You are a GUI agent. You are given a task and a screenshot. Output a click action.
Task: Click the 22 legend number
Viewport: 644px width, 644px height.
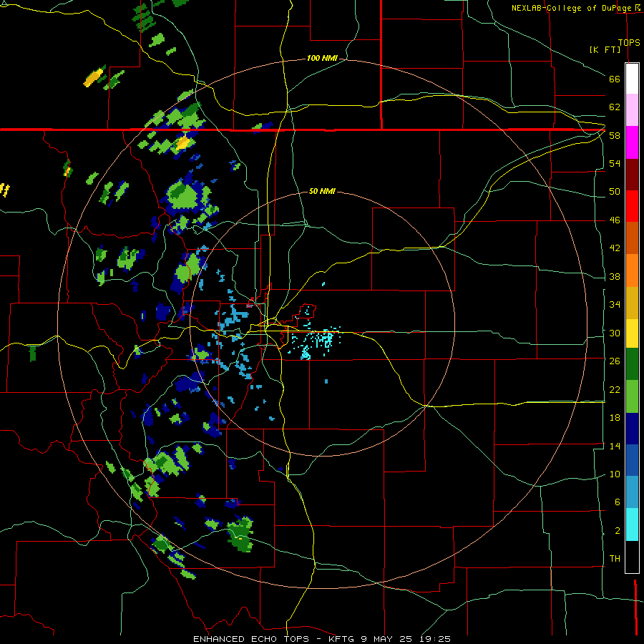coord(615,389)
